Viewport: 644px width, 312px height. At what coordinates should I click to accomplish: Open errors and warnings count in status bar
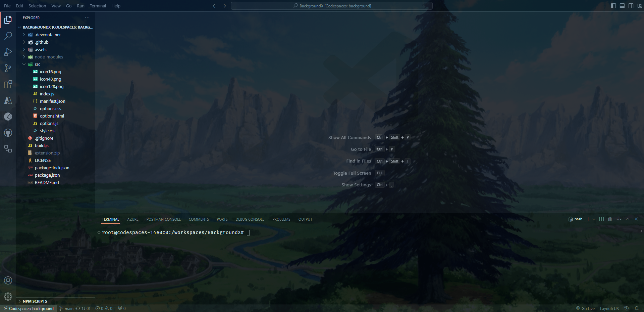[104, 309]
